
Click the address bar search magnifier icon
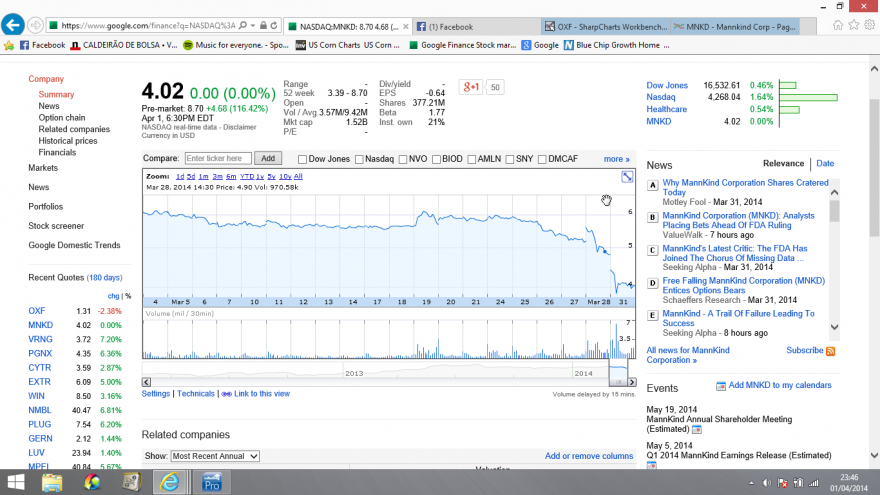[x=243, y=25]
